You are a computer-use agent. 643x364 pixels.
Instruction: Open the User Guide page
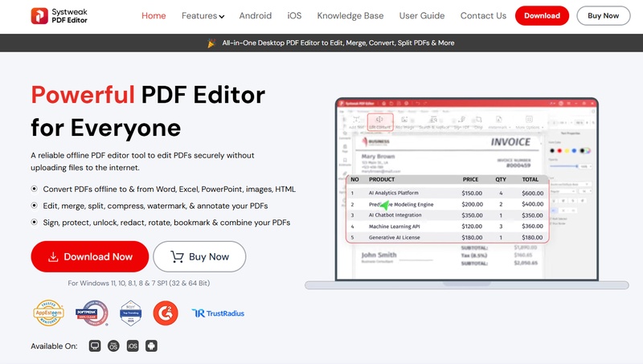422,15
